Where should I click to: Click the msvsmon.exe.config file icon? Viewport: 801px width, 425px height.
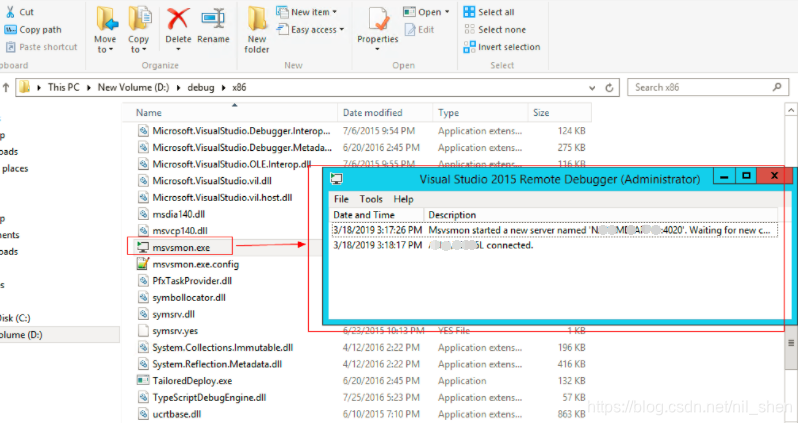click(143, 264)
